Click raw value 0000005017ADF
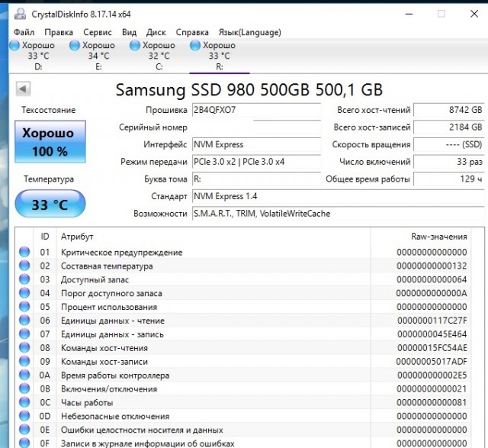Image resolution: width=488 pixels, height=448 pixels. pyautogui.click(x=432, y=362)
